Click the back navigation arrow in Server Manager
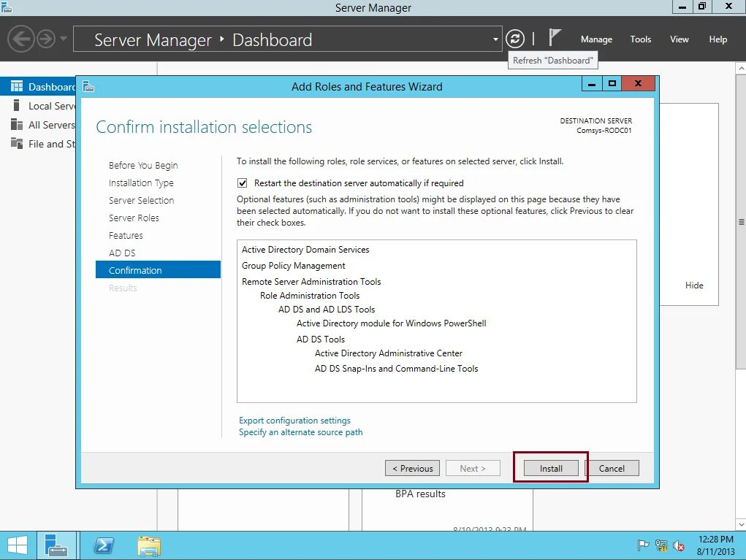Viewport: 746px width, 560px height. (x=21, y=39)
